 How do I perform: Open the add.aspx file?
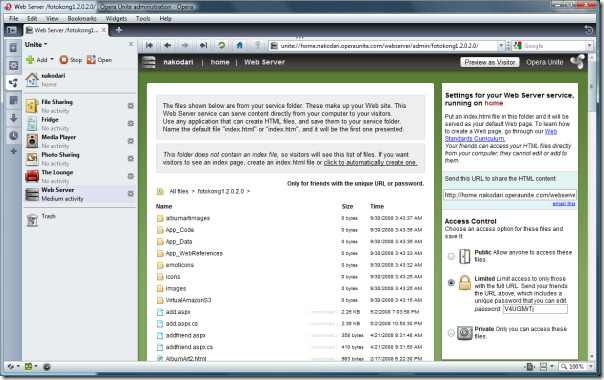[178, 312]
